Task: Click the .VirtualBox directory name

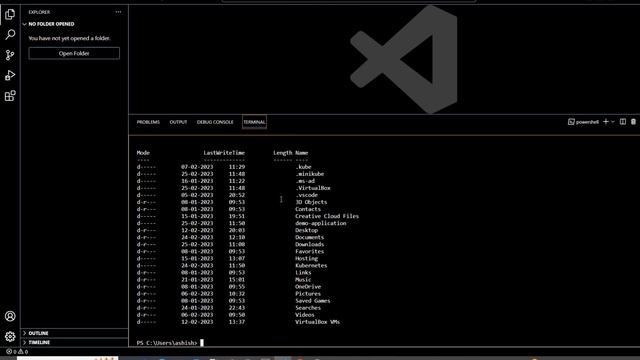Action: 313,188
